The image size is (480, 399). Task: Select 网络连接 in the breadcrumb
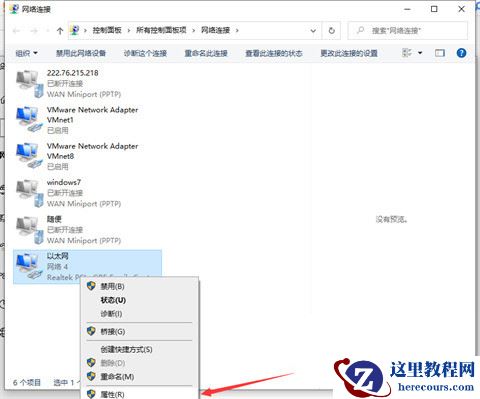tap(215, 30)
